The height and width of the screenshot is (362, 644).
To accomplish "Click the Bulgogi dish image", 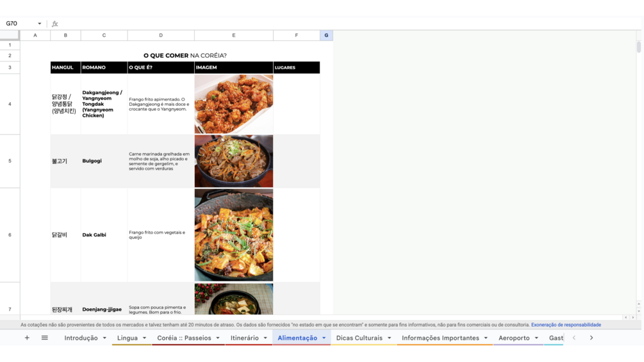I will (234, 161).
